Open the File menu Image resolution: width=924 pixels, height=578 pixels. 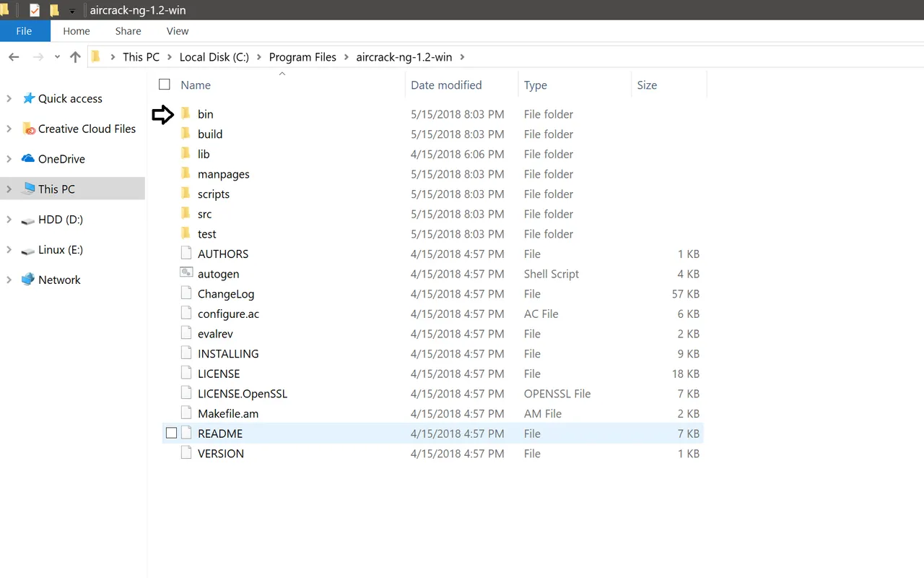[25, 31]
